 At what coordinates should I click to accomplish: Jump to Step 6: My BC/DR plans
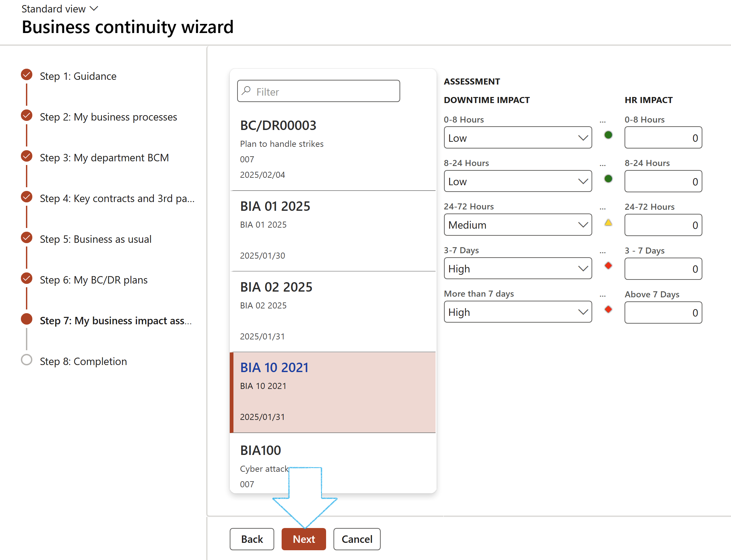[x=93, y=280]
